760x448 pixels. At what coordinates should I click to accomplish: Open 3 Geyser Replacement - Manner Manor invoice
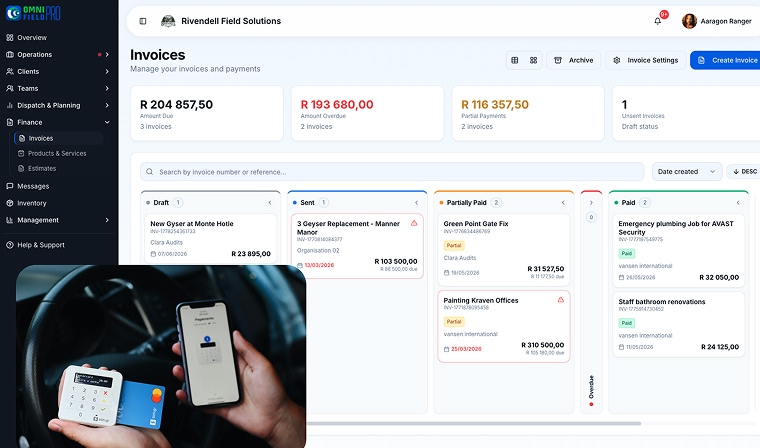point(357,246)
